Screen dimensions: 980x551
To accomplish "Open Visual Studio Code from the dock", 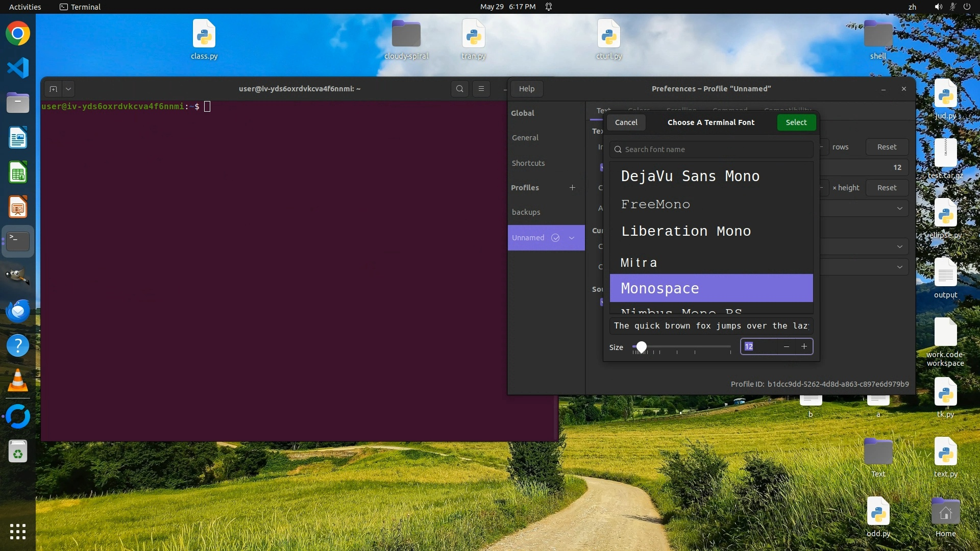I will tap(18, 68).
